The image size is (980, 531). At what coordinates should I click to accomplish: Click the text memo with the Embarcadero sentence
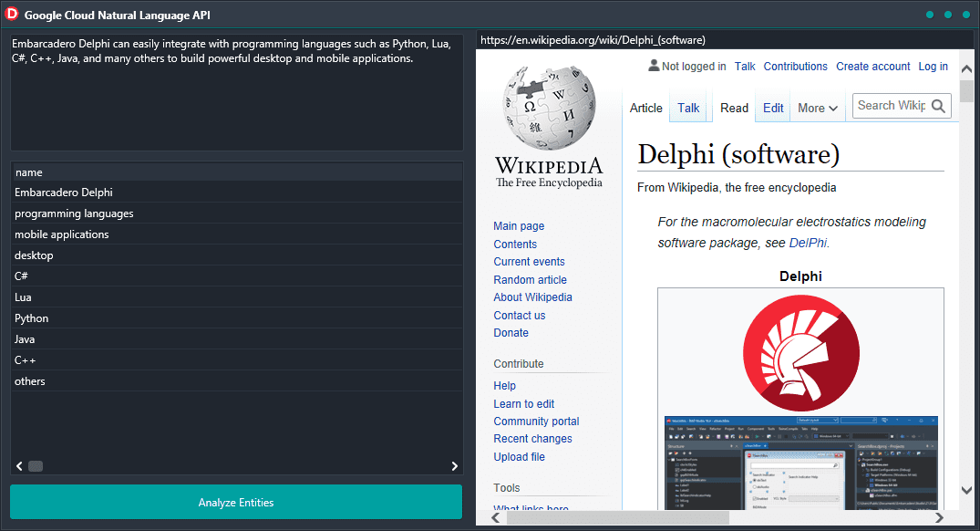[237, 92]
